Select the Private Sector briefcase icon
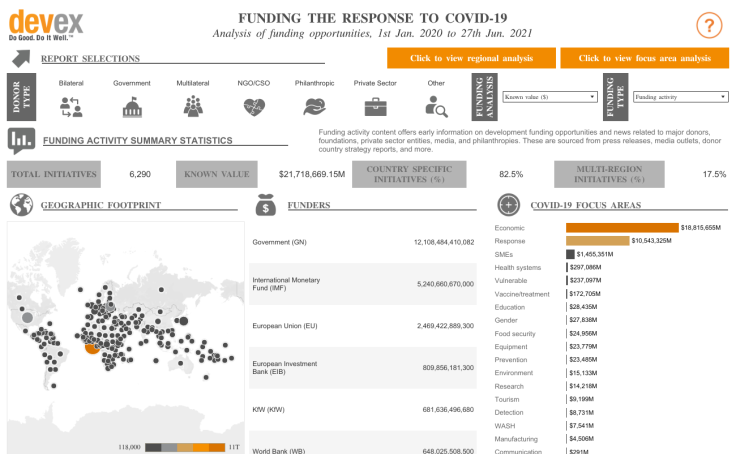The height and width of the screenshot is (454, 736). click(x=376, y=107)
